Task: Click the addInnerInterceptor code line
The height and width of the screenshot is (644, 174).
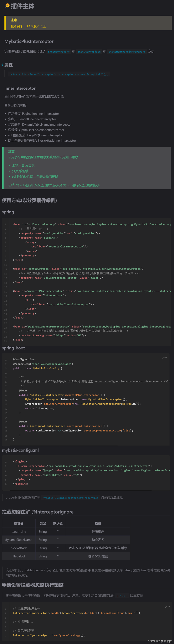Action: pyautogui.click(x=83, y=404)
